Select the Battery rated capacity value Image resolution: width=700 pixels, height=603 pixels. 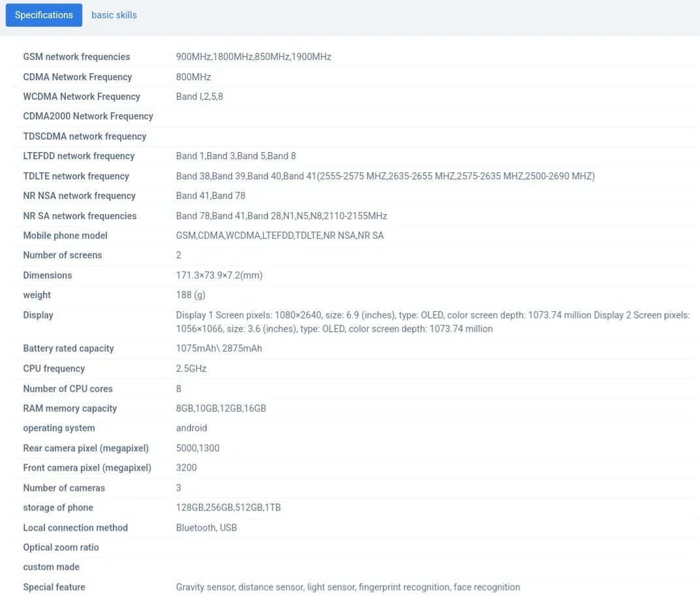click(x=219, y=348)
